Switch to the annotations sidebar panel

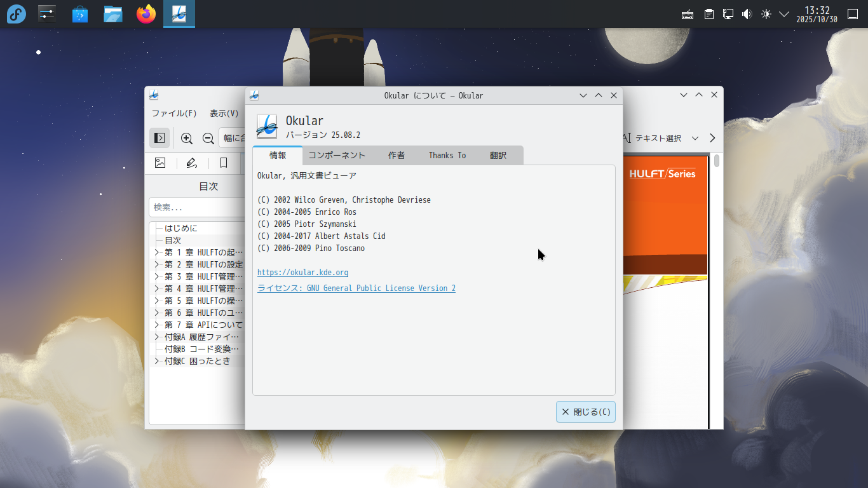tap(191, 163)
